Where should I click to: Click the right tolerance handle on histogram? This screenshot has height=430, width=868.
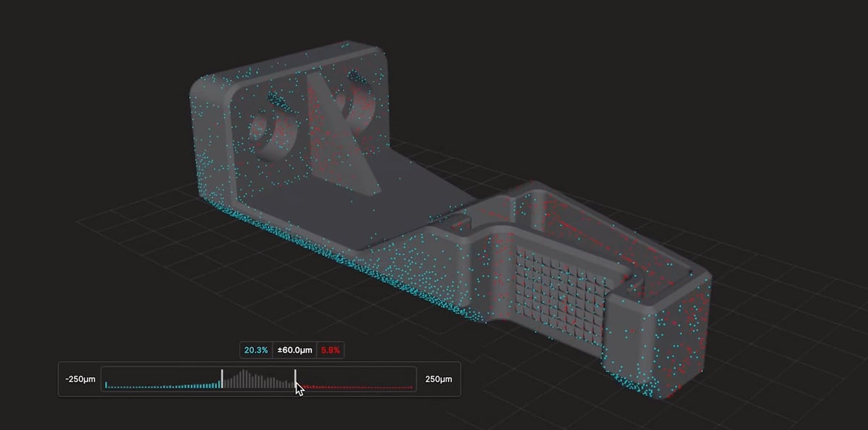pyautogui.click(x=295, y=379)
